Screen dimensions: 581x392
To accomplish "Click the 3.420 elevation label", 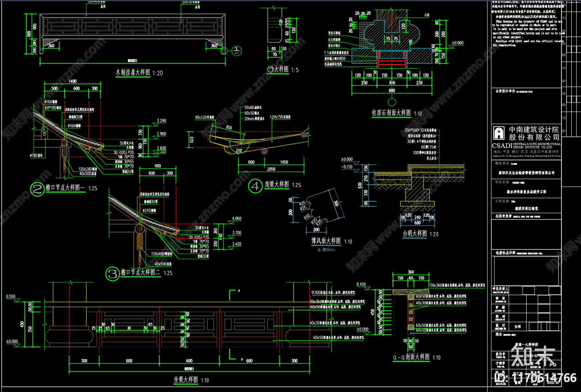I will [x=237, y=244].
